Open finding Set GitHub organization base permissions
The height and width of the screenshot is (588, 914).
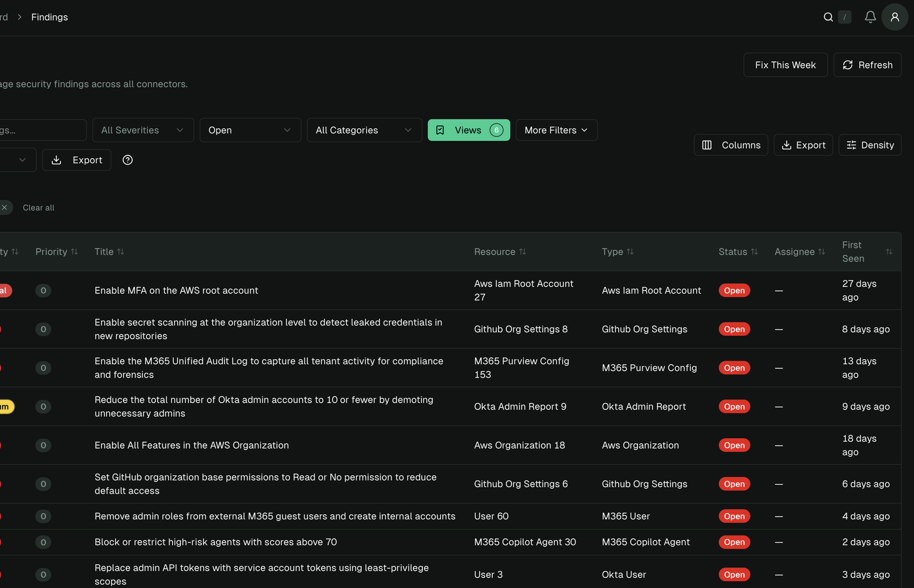point(265,484)
